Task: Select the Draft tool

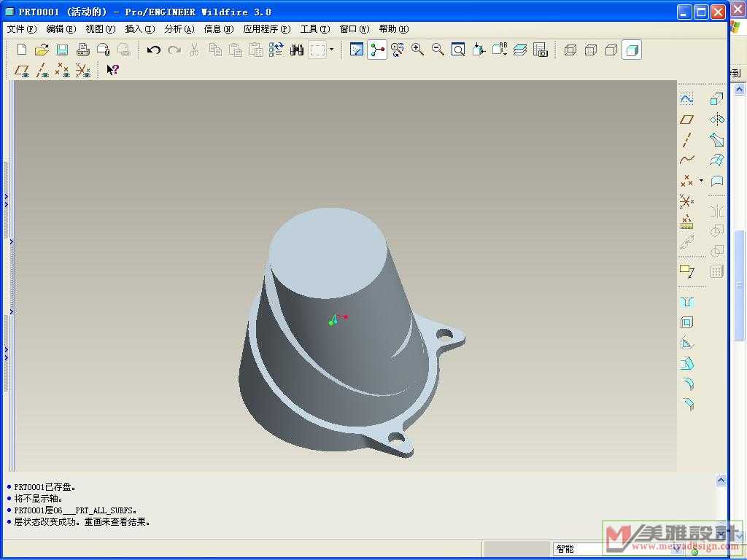Action: (x=686, y=364)
